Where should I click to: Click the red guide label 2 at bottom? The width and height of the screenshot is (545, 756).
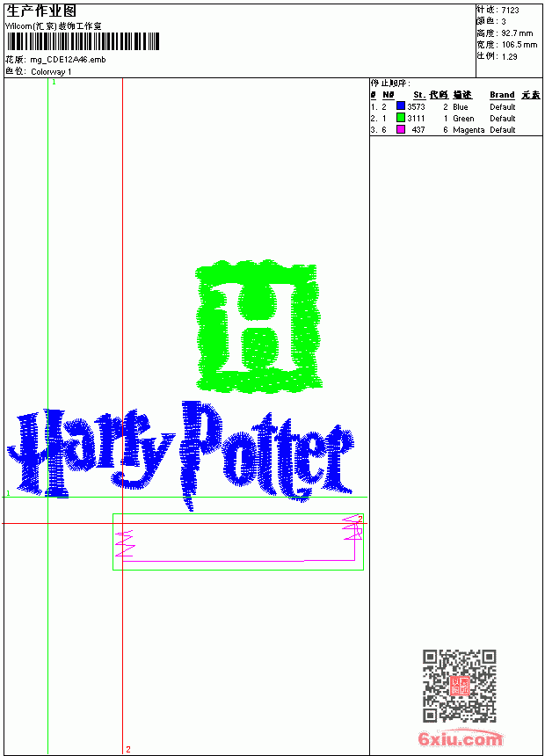(x=127, y=749)
